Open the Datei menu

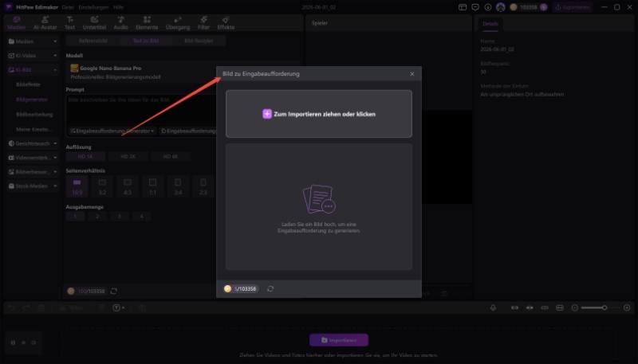(68, 7)
